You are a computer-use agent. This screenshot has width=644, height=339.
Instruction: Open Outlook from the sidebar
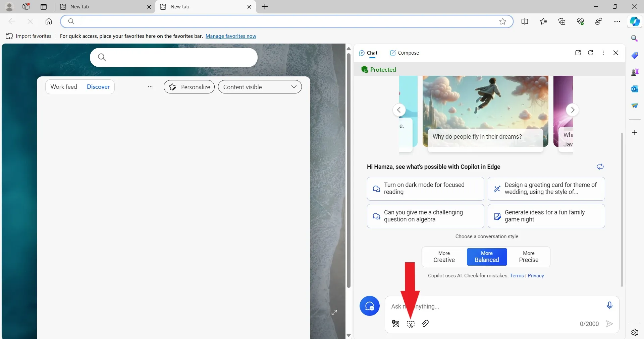pyautogui.click(x=635, y=89)
